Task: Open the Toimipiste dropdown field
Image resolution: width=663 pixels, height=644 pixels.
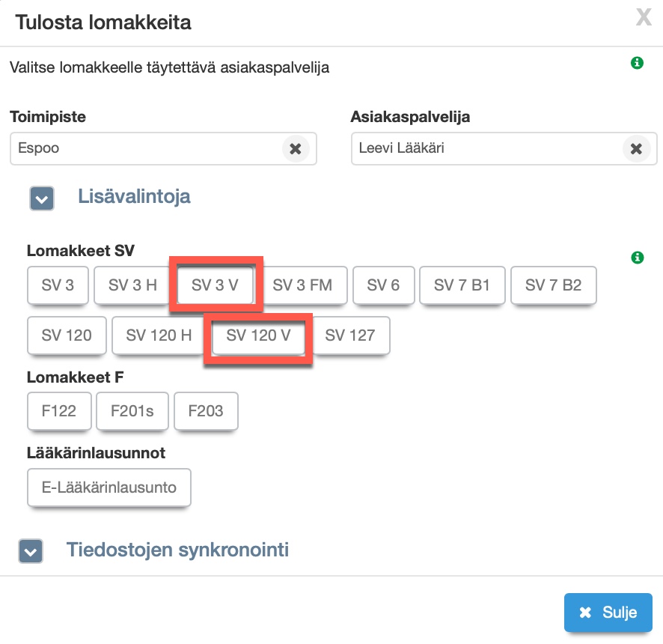Action: tap(146, 148)
